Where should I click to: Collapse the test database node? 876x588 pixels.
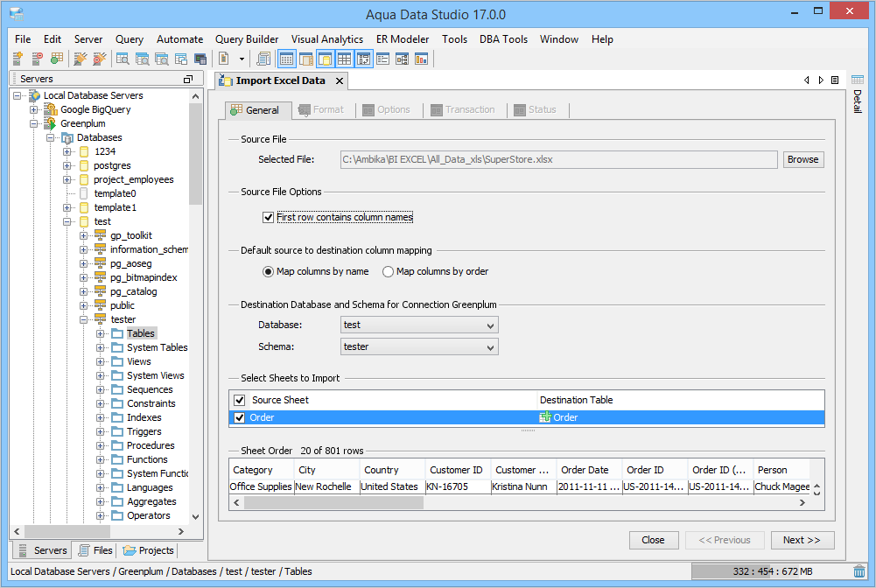(x=67, y=221)
